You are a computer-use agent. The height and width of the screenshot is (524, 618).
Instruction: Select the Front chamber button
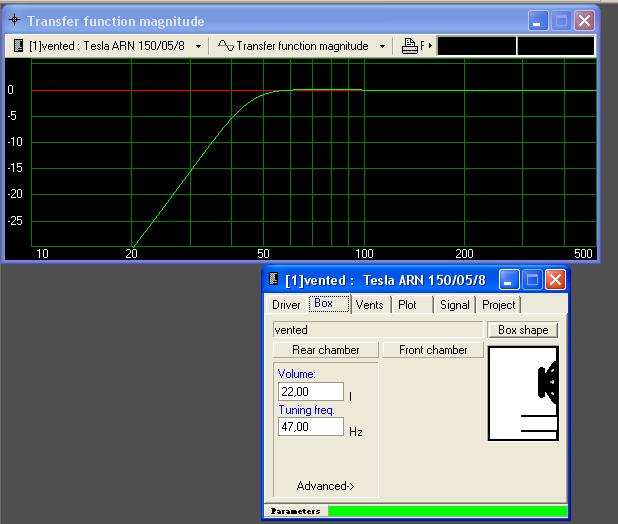coord(433,350)
